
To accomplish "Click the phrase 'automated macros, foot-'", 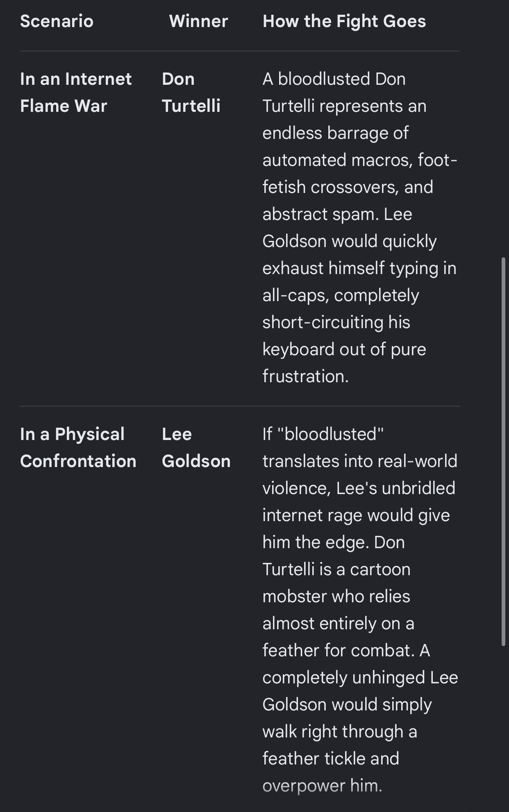I will [360, 160].
